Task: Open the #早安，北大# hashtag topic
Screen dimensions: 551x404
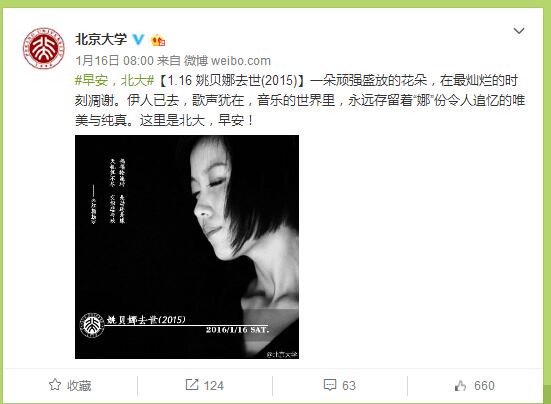Action: (115, 81)
